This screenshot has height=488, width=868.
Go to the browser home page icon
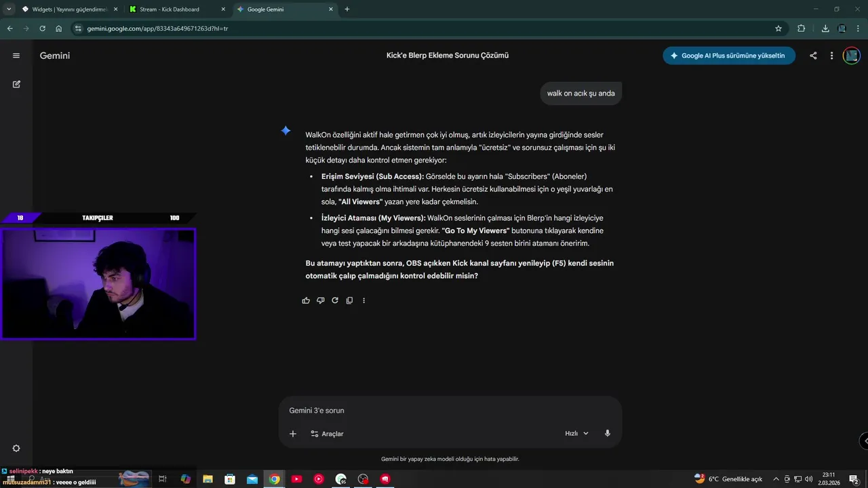[x=59, y=28]
